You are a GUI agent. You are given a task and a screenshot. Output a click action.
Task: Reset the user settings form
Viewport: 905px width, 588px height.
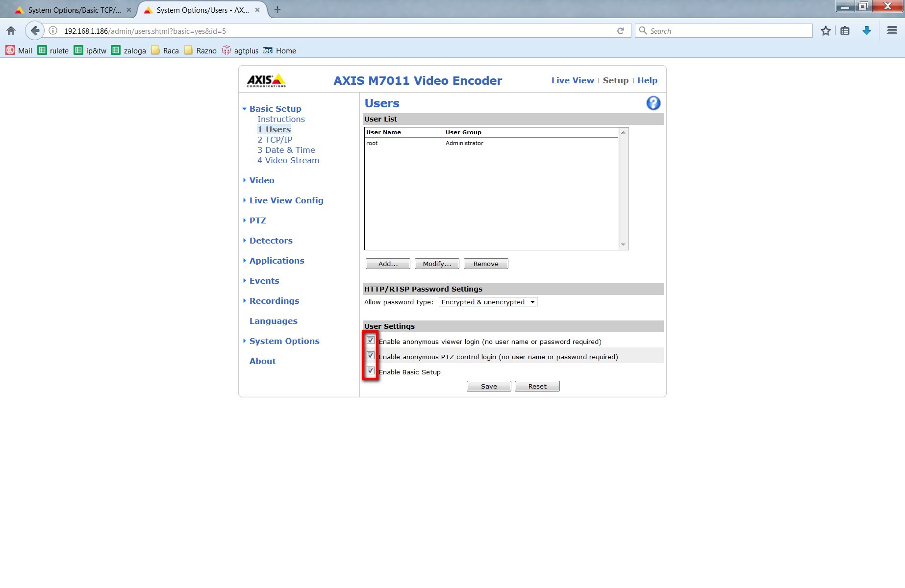click(x=537, y=386)
